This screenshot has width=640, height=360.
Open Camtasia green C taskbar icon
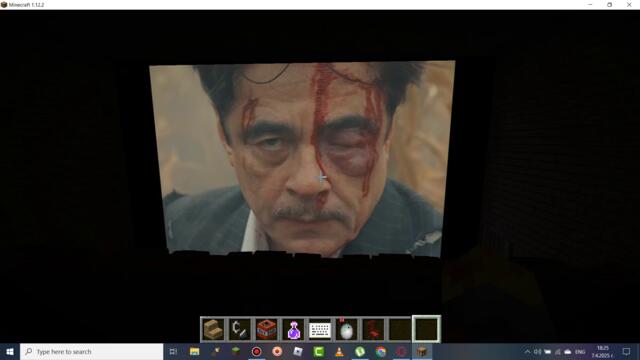point(318,351)
